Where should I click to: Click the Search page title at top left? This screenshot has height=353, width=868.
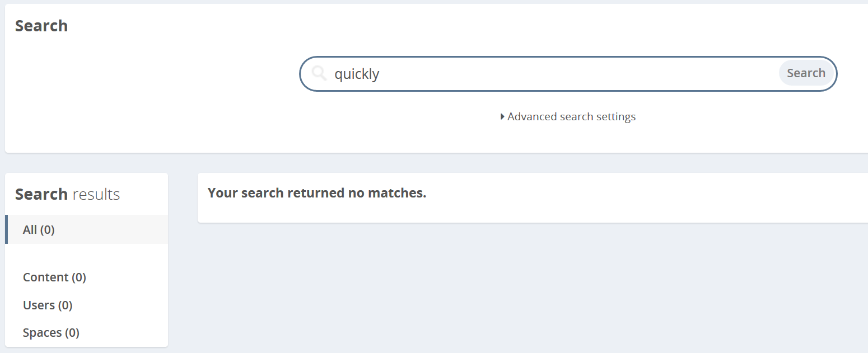(x=41, y=25)
